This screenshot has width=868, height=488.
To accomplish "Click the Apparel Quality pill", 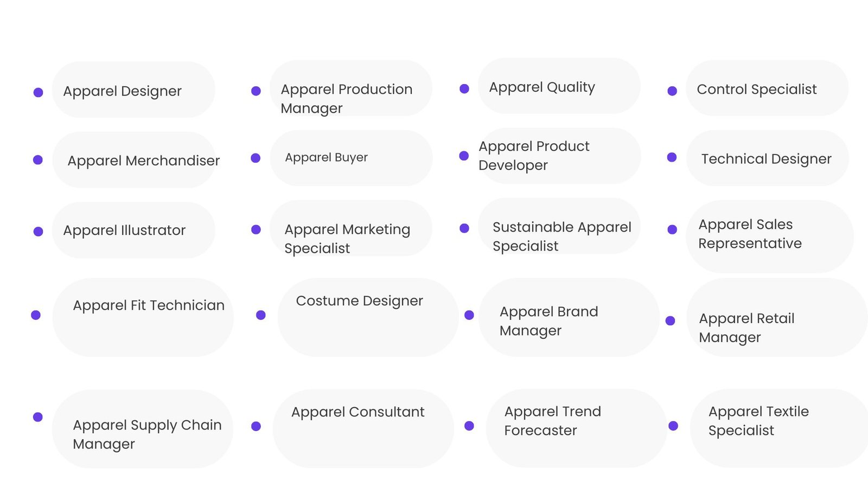I will (x=558, y=86).
